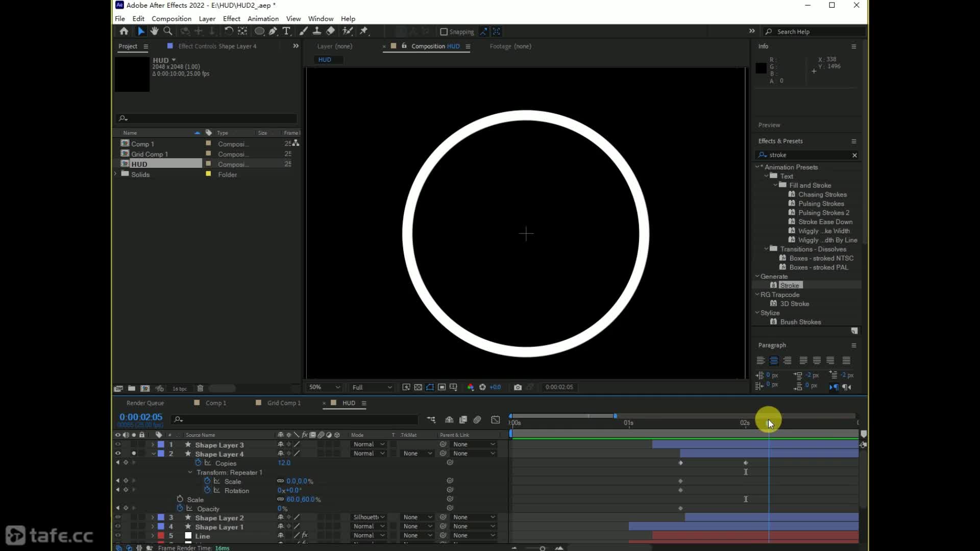Screen dimensions: 980x551
Task: Select the Brush tool
Action: [304, 32]
